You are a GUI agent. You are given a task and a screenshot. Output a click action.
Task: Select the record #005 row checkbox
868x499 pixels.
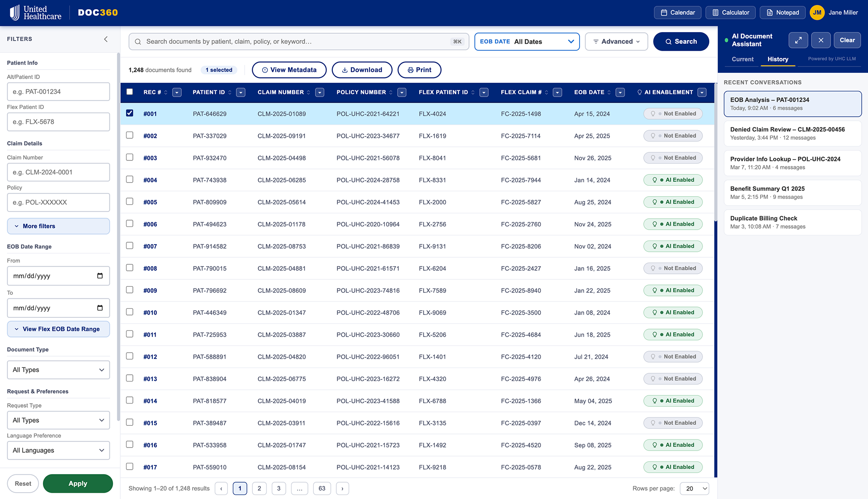tap(130, 202)
